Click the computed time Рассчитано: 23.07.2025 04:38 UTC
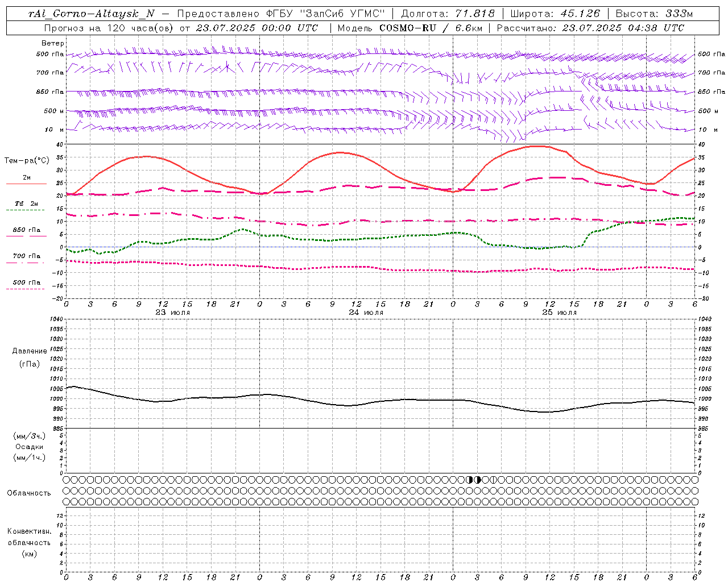Viewport: 728px width, 582px height. (590, 28)
